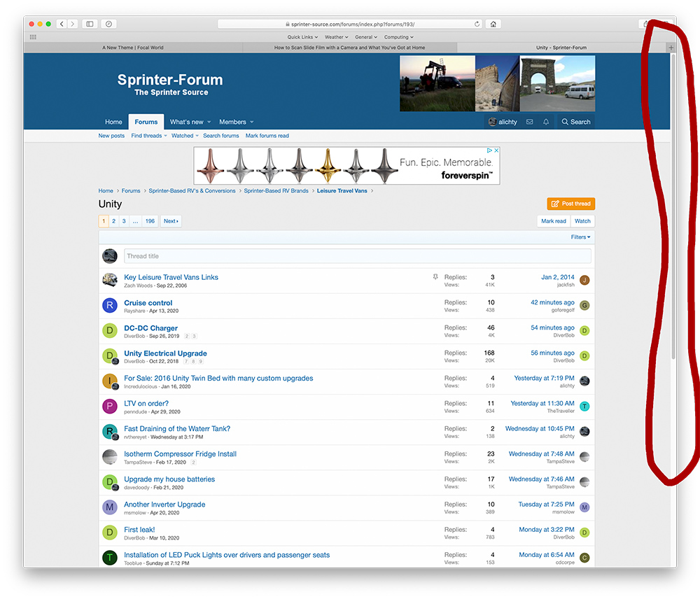Open Incredulocious avatar on For Sale thread
This screenshot has height=599, width=700.
(x=110, y=381)
